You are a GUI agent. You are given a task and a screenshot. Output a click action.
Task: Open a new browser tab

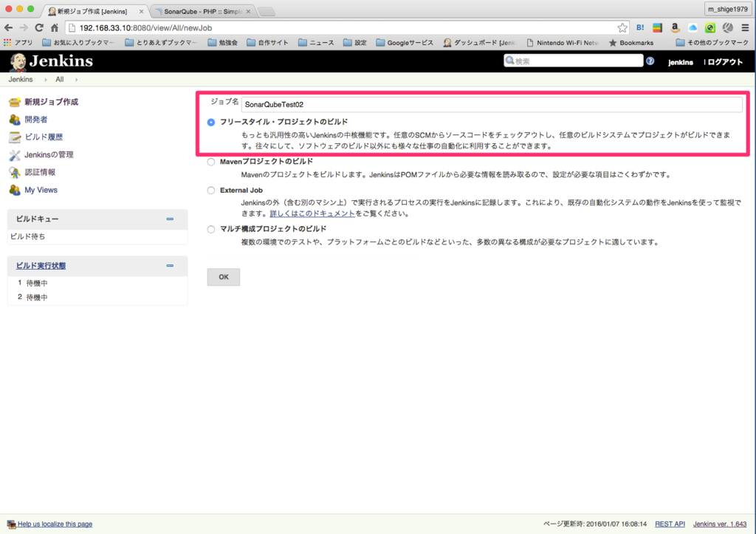pos(266,12)
